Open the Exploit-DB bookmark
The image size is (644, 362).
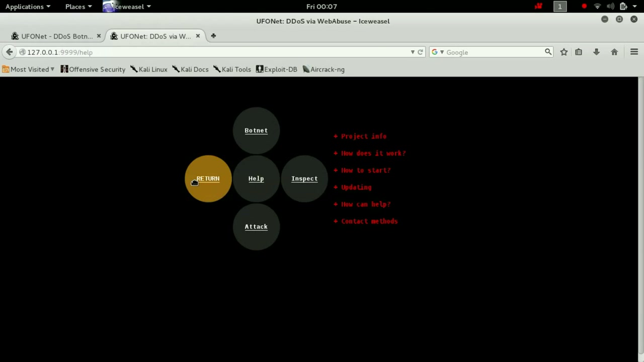pyautogui.click(x=276, y=69)
